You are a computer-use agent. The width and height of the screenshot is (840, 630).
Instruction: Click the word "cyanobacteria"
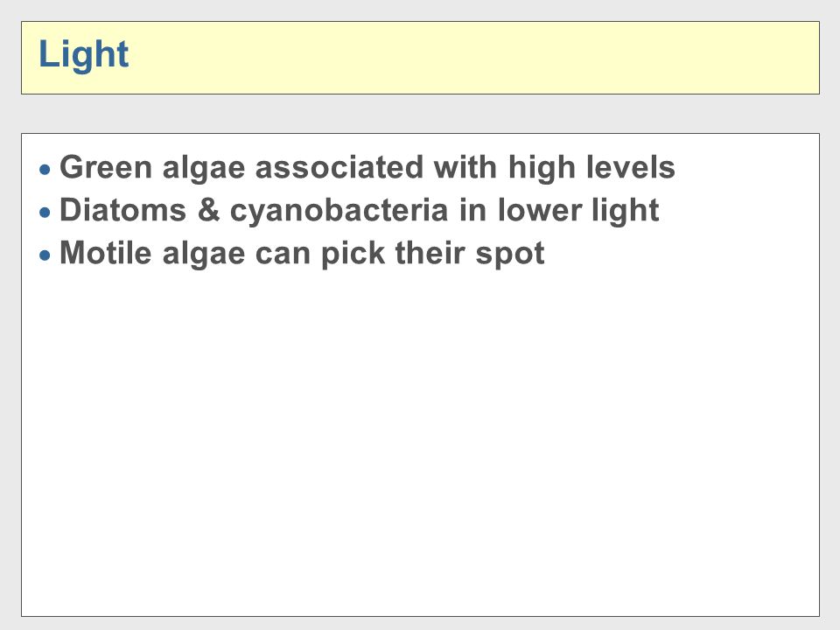(x=339, y=211)
